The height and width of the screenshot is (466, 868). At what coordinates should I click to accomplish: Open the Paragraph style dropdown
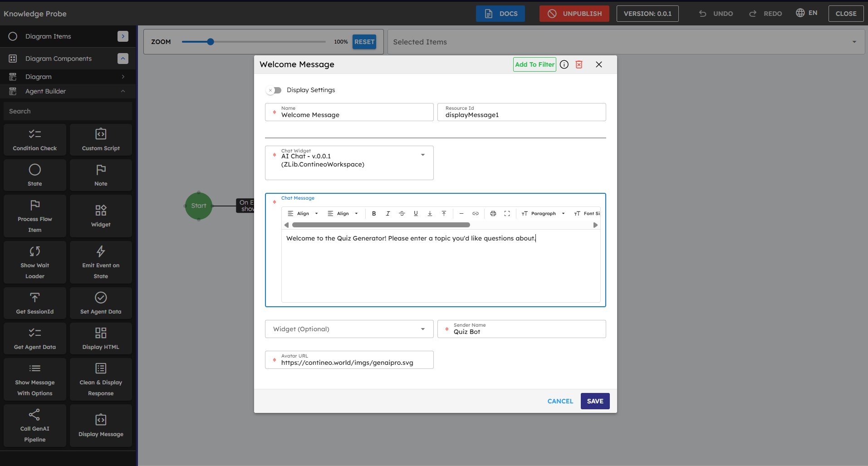point(544,213)
